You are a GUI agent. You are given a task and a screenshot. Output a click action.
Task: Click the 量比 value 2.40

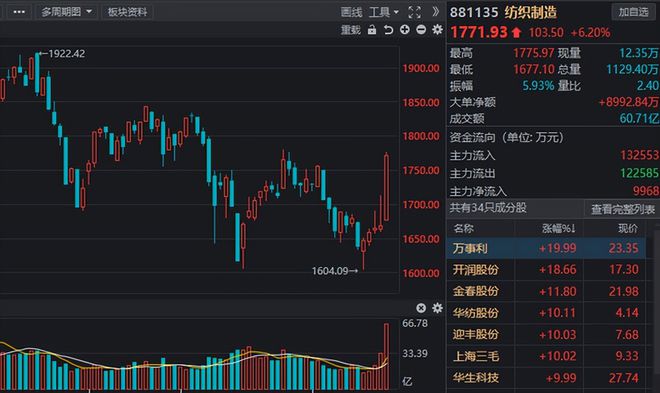tap(648, 86)
